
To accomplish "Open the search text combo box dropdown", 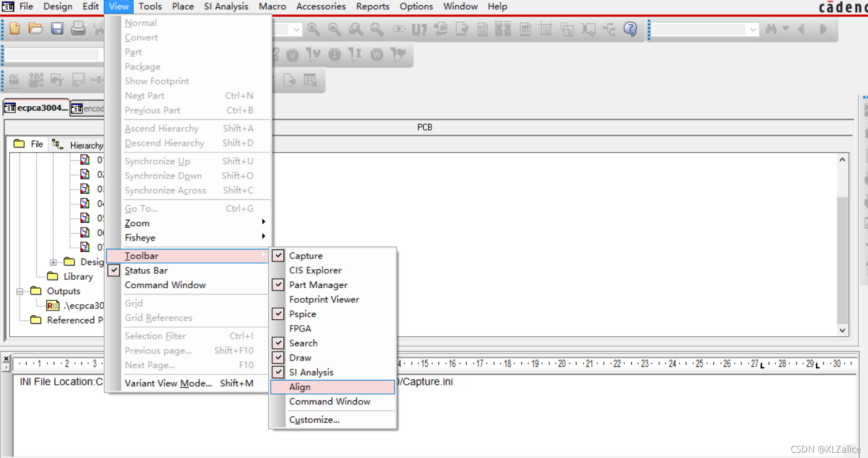I will 753,30.
